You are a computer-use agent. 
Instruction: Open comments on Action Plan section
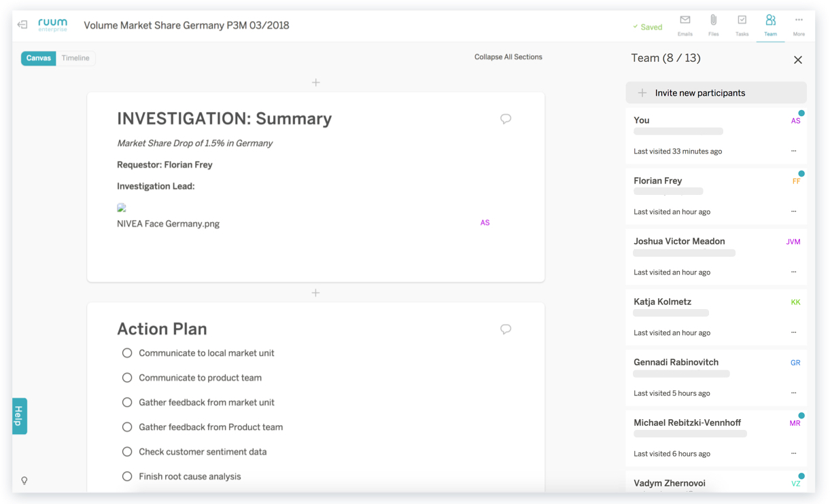tap(506, 329)
